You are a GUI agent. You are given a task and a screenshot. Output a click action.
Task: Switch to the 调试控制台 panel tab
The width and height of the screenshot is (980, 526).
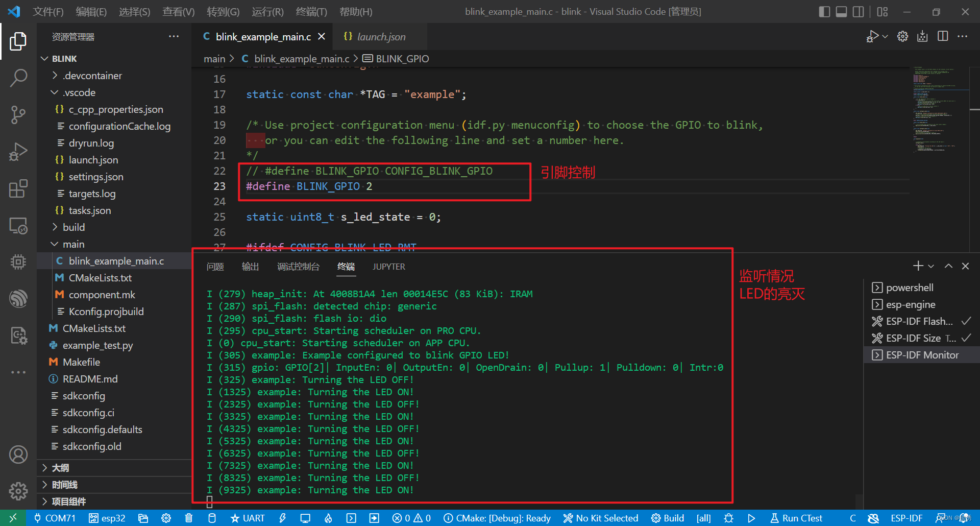[x=298, y=267]
